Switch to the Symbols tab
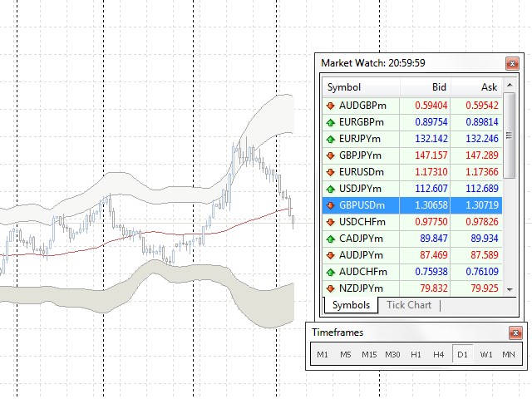The height and width of the screenshot is (399, 532). pos(351,305)
